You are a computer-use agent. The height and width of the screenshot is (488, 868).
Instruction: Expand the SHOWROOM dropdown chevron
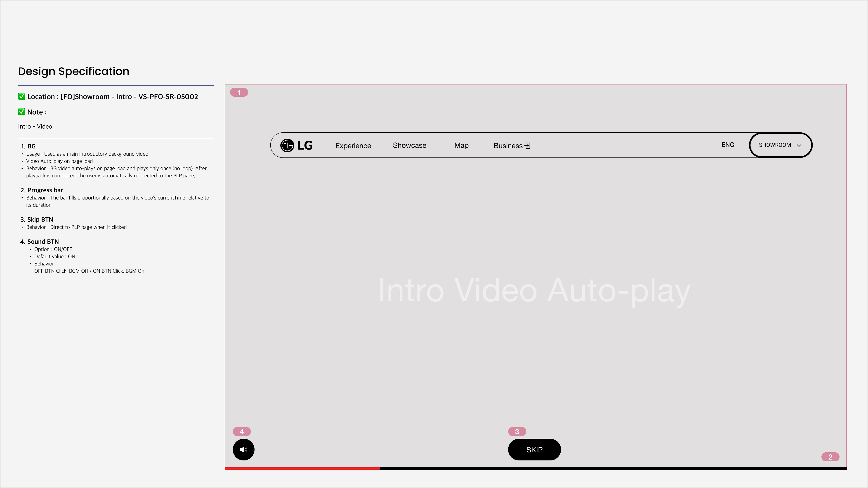pyautogui.click(x=799, y=145)
